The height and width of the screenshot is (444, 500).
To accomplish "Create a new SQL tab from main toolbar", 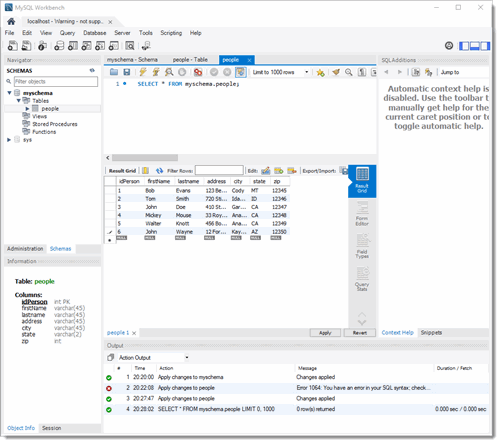I will (13, 46).
